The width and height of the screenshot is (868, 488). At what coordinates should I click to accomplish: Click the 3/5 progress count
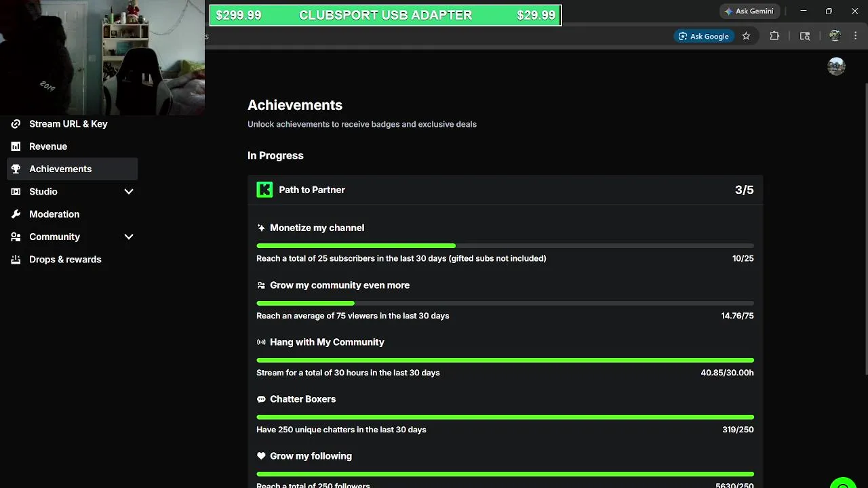pos(744,190)
